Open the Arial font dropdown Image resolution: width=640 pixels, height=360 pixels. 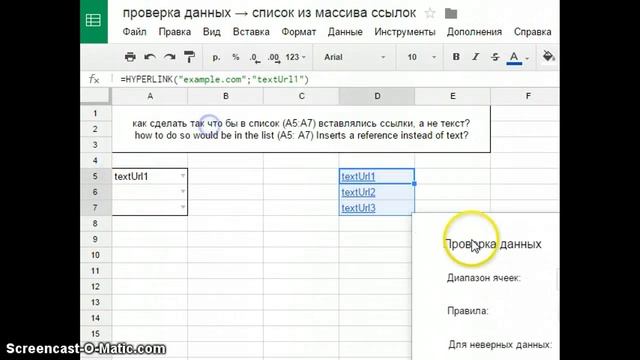pos(354,58)
